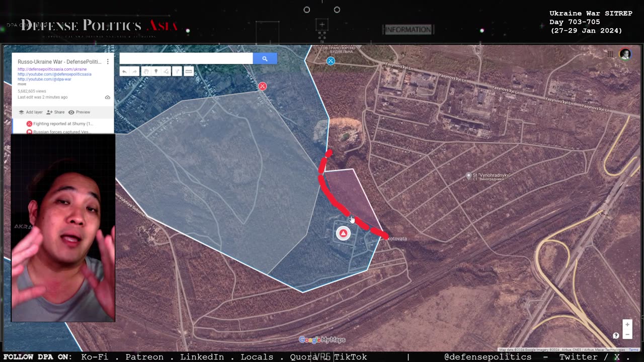Click the map title 'Russo-Ukraine War - DefensePoliti...'
The image size is (644, 362).
point(59,61)
